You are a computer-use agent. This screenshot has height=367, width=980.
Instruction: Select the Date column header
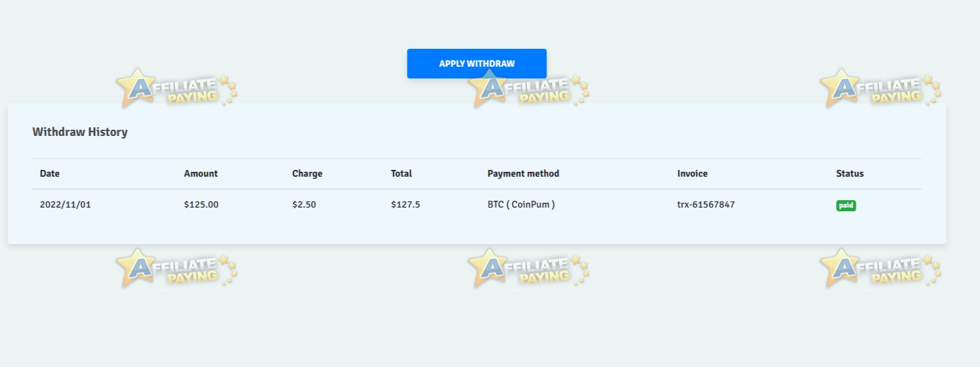pyautogui.click(x=50, y=174)
